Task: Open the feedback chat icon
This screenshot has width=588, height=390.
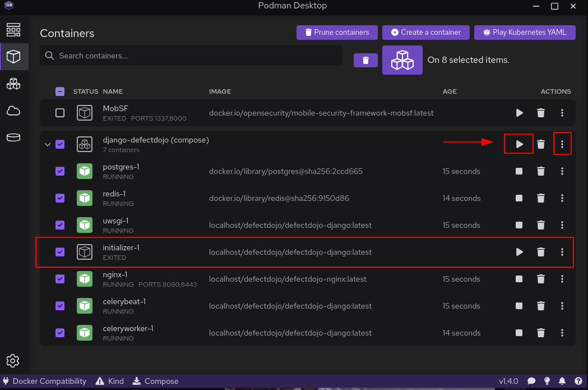Action: (531, 381)
